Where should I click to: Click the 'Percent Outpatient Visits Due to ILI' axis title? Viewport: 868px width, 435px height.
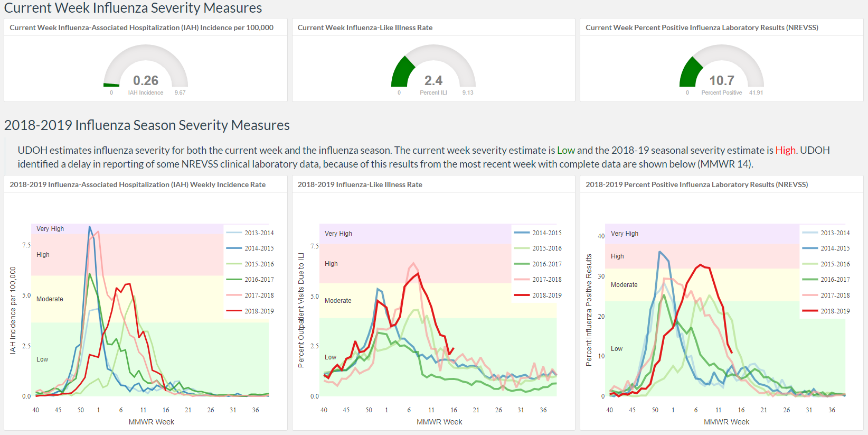[x=301, y=310]
